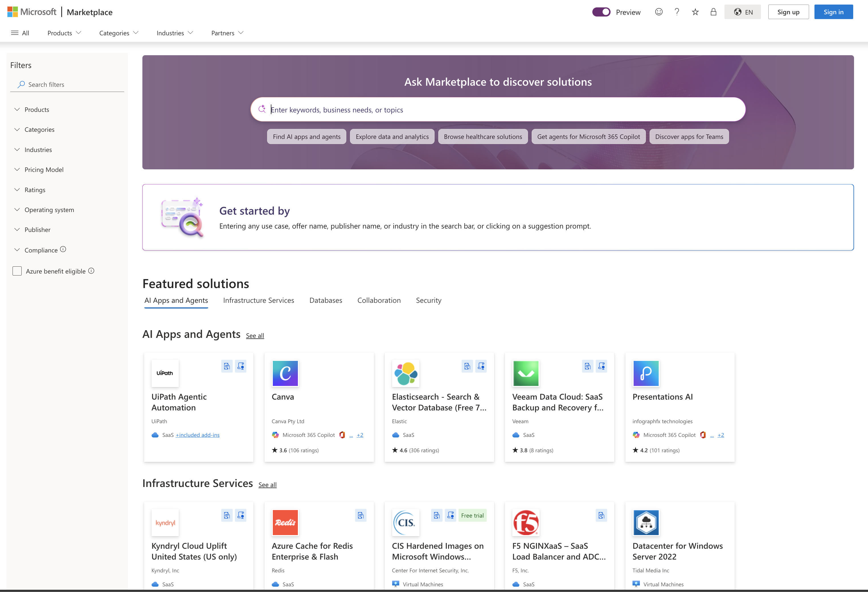Focus the Search filters field
Viewport: 868px width, 592px height.
click(67, 85)
